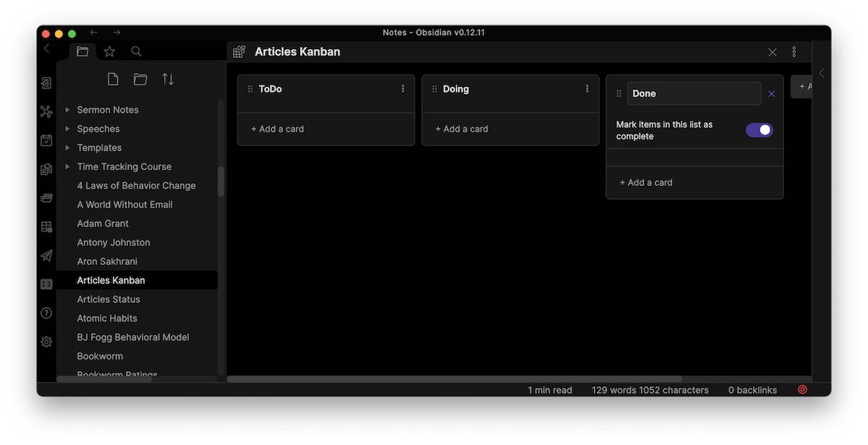
Task: Grab the Doing list drag handle
Action: pos(435,89)
